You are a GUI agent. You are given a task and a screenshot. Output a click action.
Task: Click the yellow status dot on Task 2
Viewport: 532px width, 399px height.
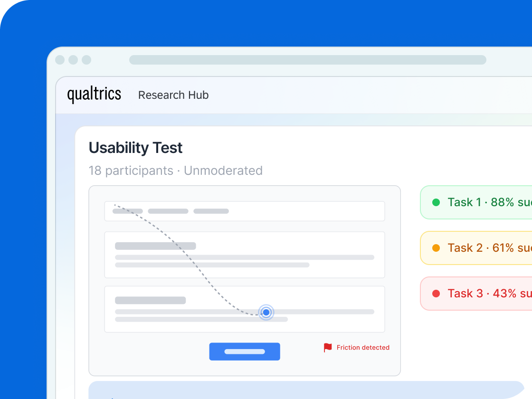437,247
